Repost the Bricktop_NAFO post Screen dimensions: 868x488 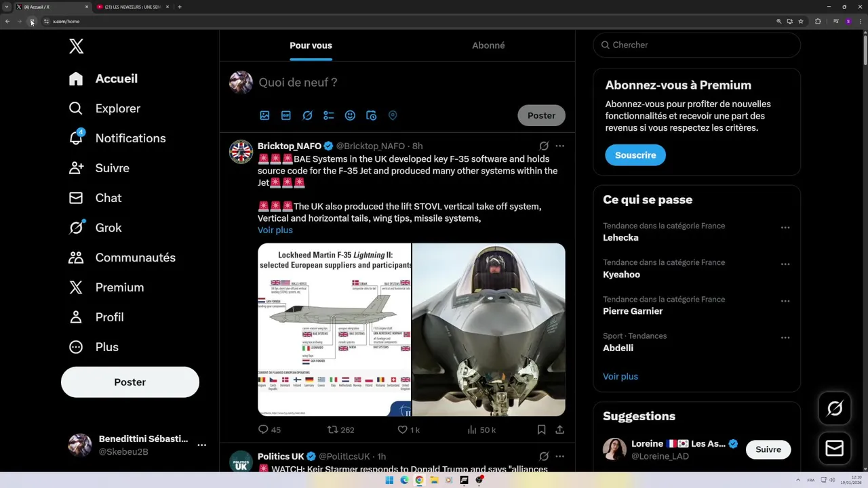341,430
